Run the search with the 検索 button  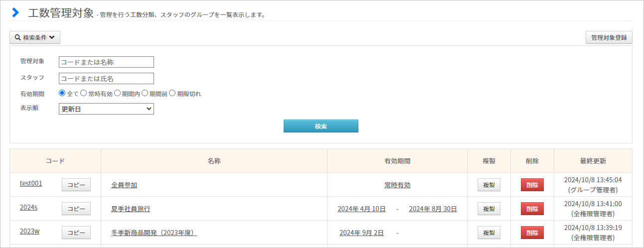pyautogui.click(x=321, y=126)
